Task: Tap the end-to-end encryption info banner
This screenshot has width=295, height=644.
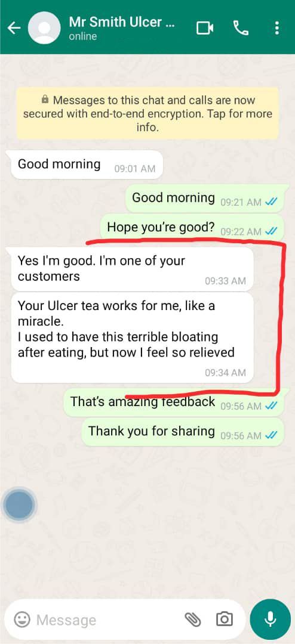Action: (x=147, y=113)
